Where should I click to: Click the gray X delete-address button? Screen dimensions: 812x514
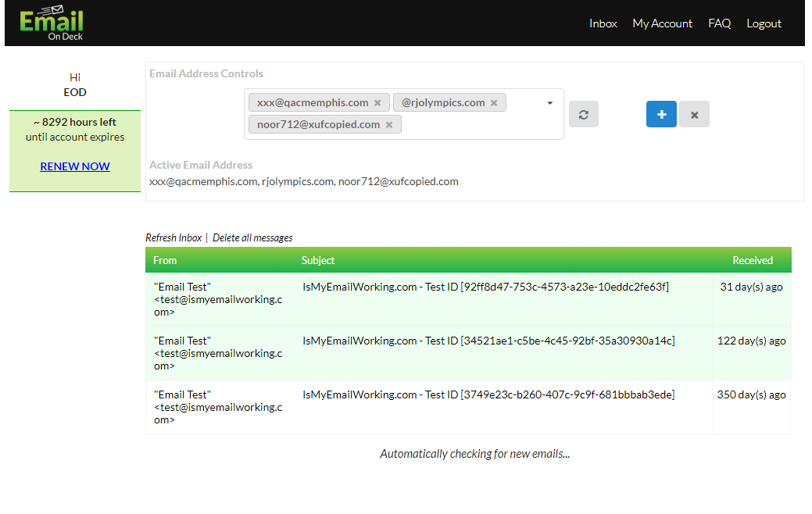point(694,115)
